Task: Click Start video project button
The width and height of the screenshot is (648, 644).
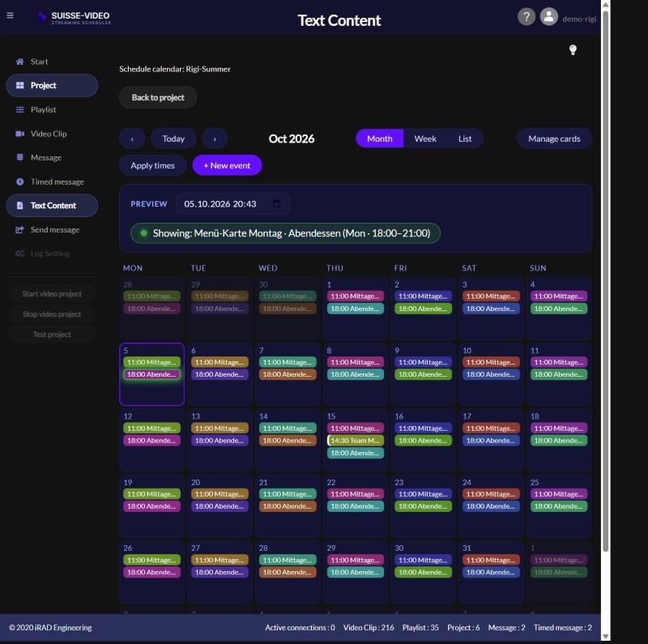Action: 52,294
